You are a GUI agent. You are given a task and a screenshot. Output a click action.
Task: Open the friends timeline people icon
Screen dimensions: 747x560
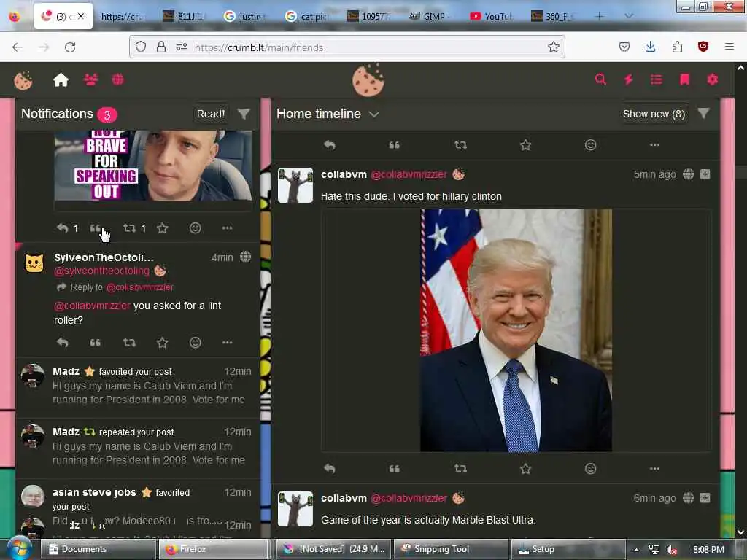click(90, 79)
